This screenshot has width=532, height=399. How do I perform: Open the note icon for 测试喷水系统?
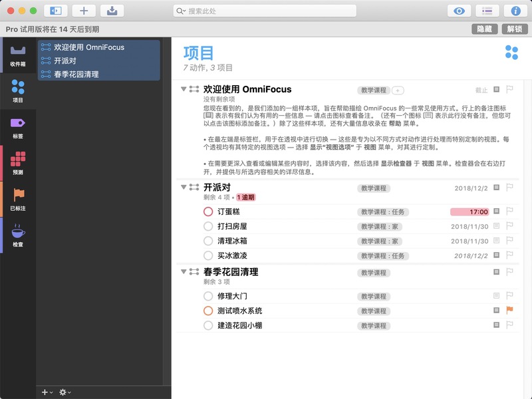[496, 310]
